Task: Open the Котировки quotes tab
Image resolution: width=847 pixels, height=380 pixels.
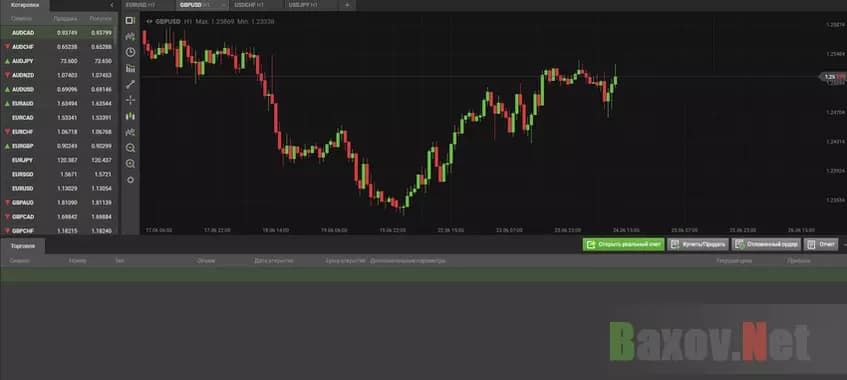Action: [25, 5]
